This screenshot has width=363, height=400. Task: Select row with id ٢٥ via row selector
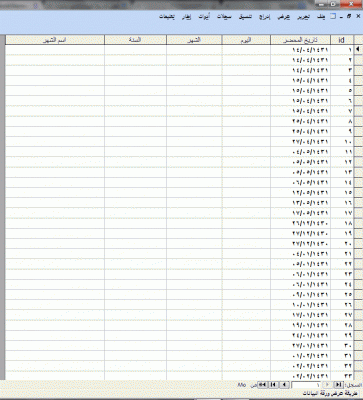pos(358,295)
